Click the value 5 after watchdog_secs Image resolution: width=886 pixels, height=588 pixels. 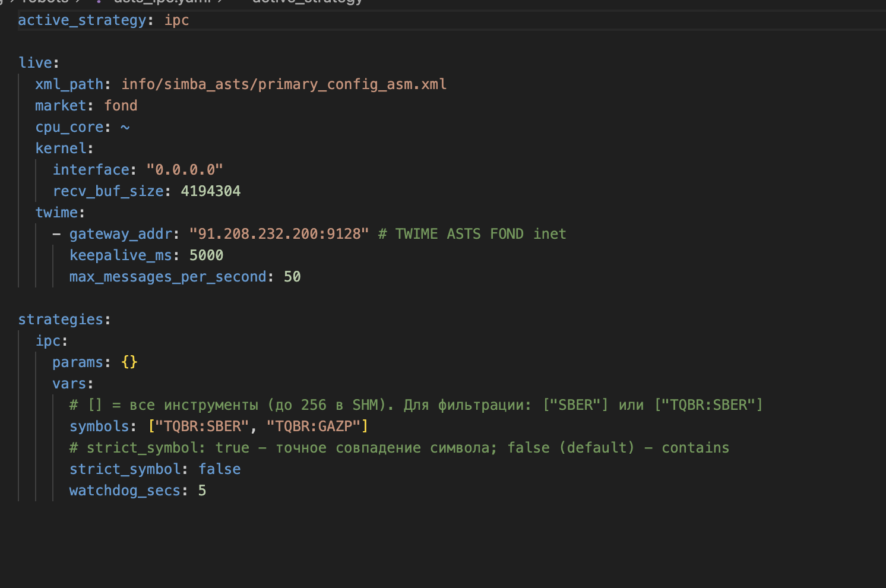pos(202,491)
